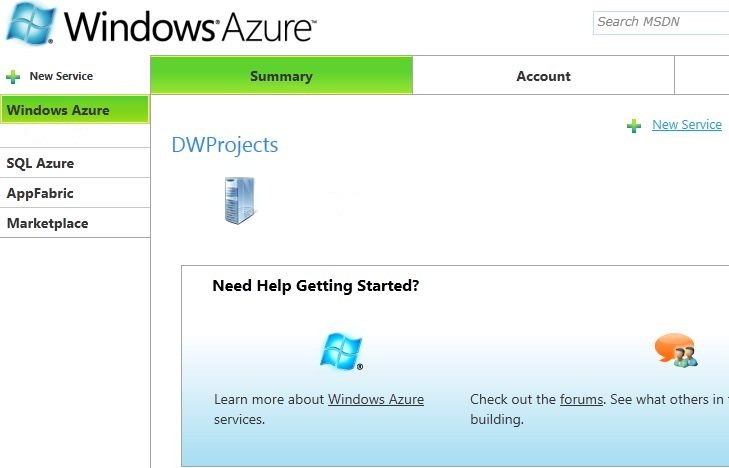Click the New Service link at right
Viewport: 729px width, 468px height.
pyautogui.click(x=686, y=125)
